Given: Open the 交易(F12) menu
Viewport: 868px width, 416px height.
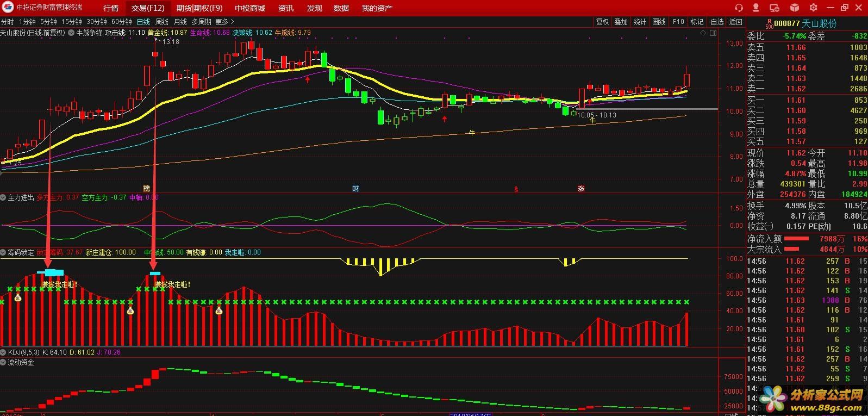Looking at the screenshot, I should click(148, 8).
